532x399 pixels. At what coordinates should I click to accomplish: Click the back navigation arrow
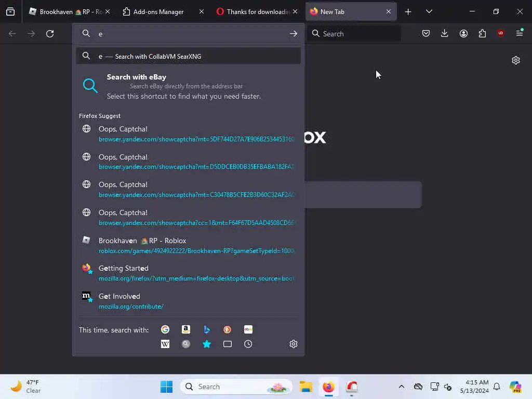tap(12, 34)
